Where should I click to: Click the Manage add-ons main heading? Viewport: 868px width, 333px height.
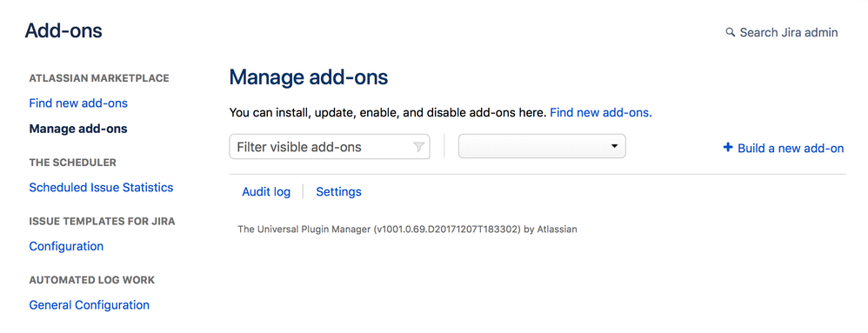coord(309,77)
